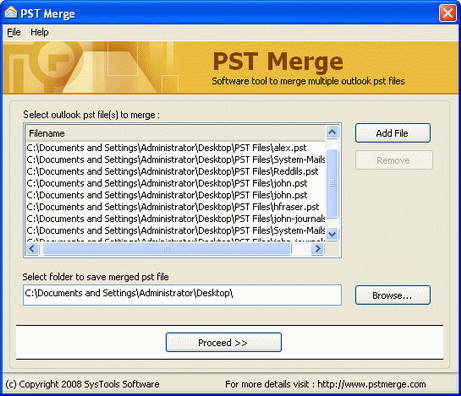Click the Proceed >> button
This screenshot has width=461, height=396.
click(223, 342)
